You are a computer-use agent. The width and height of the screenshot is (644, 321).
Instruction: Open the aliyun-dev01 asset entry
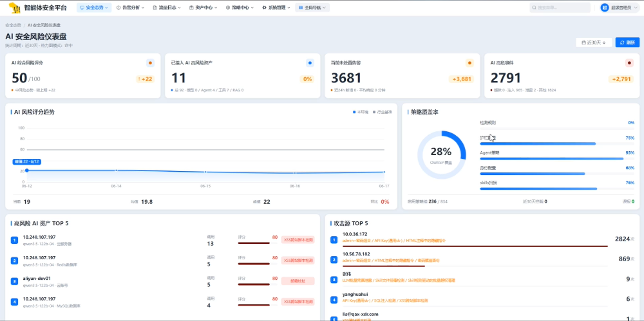pyautogui.click(x=163, y=281)
